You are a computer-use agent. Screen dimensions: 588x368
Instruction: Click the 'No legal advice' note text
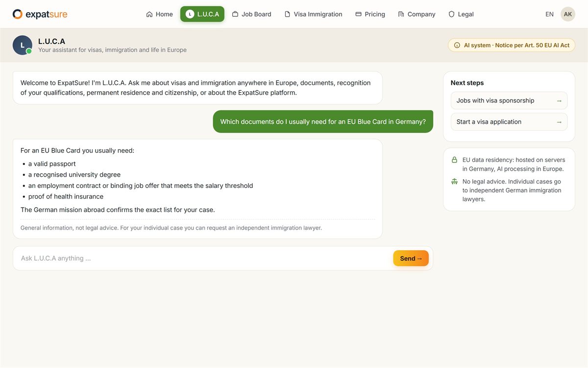click(512, 190)
